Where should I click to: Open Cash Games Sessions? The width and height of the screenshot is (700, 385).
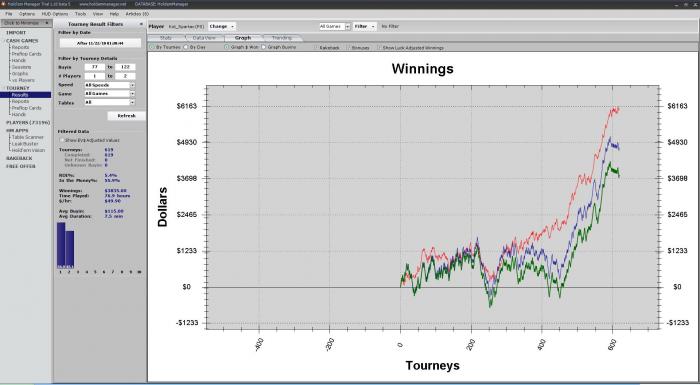21,67
